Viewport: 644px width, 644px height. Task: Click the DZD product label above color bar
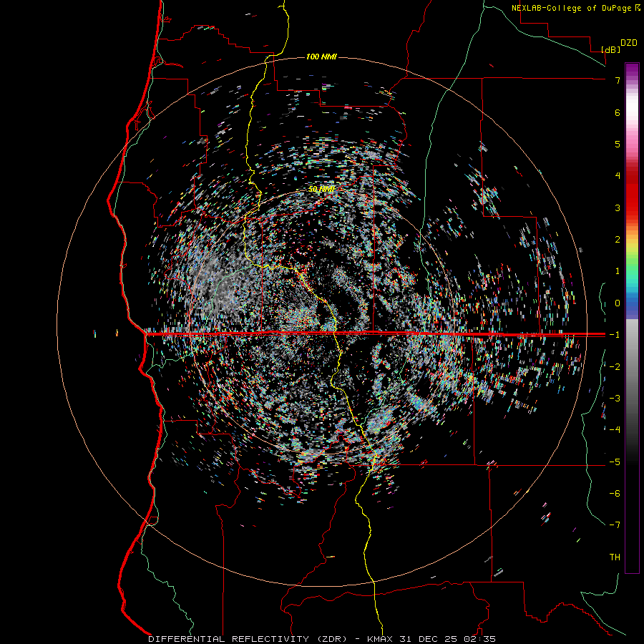[629, 43]
